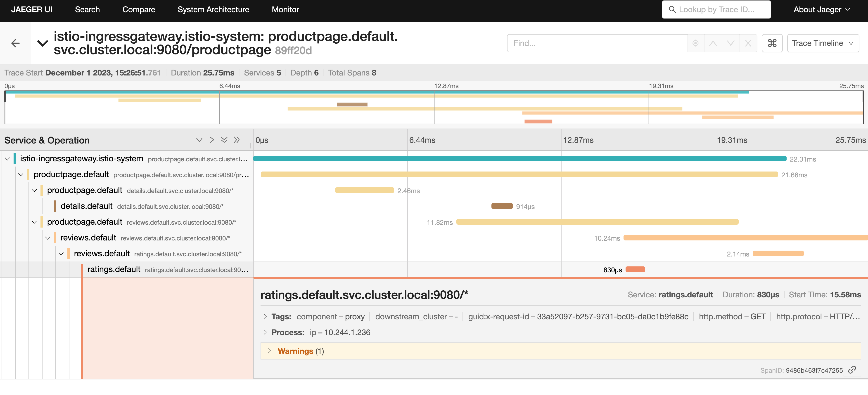Collapse productpage.default details span children

pos(34,190)
